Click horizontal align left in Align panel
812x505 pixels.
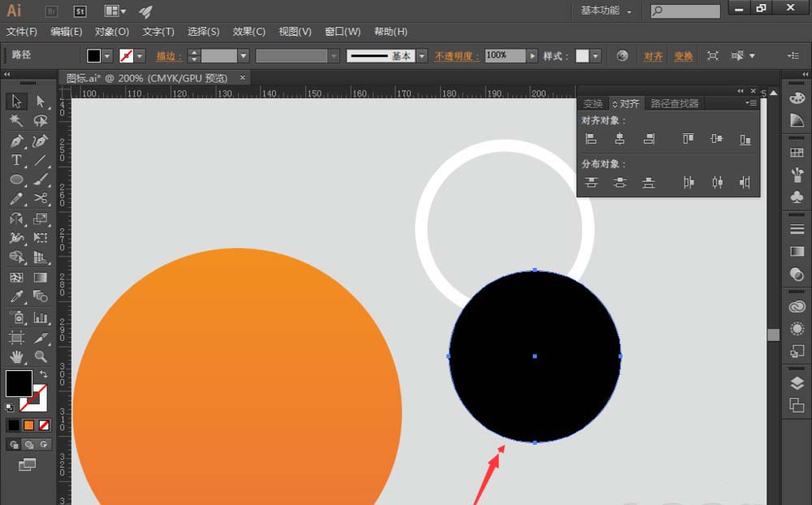pos(591,139)
